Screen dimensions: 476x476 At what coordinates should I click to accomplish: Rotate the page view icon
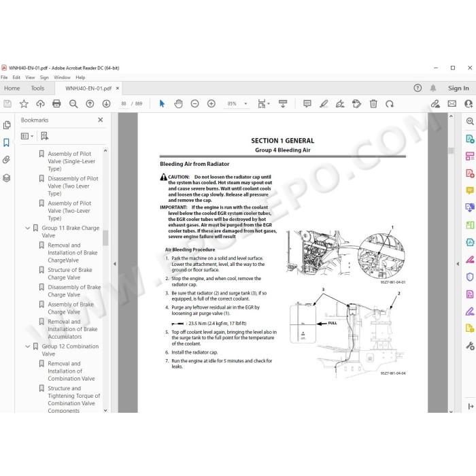(x=390, y=104)
